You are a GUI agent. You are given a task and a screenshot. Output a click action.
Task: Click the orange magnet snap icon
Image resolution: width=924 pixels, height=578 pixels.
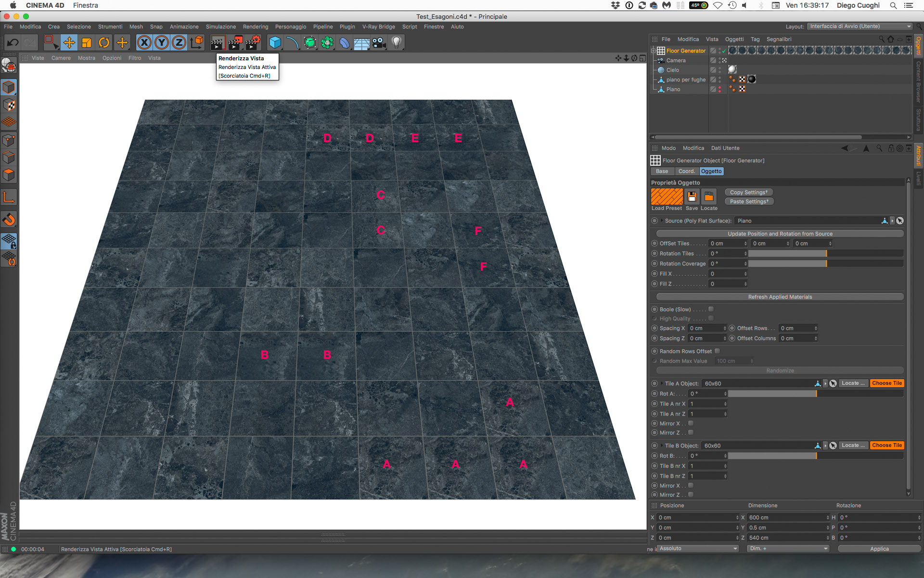coord(9,220)
